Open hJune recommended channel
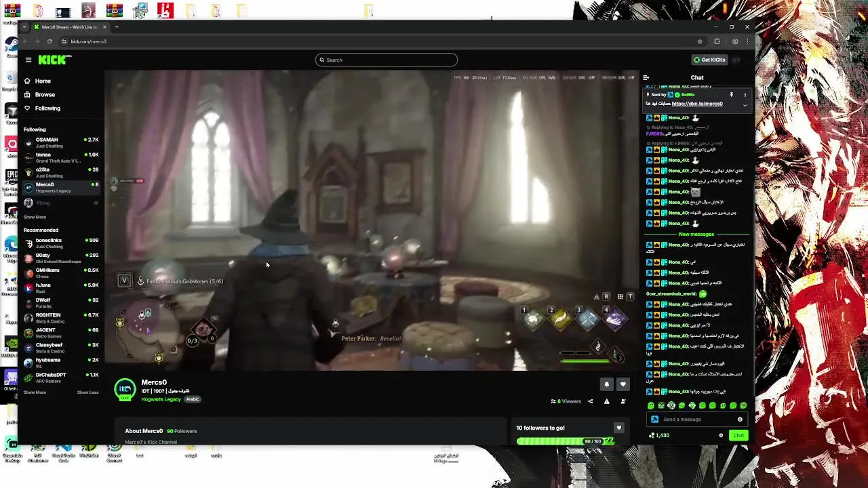 [x=61, y=287]
